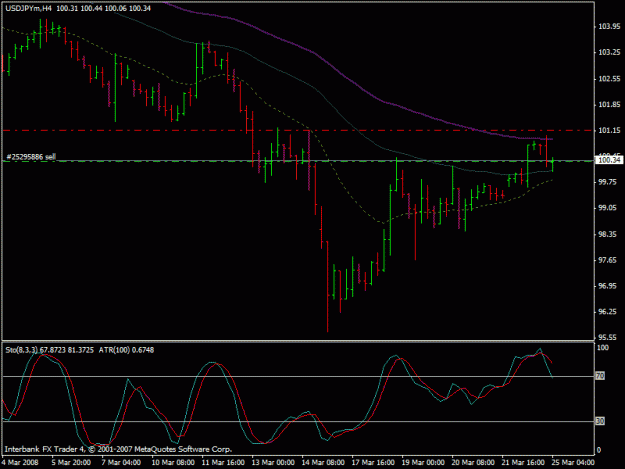Screen dimensions: 625x469
Task: Click the stochastic 0 scale label
Action: [599, 451]
